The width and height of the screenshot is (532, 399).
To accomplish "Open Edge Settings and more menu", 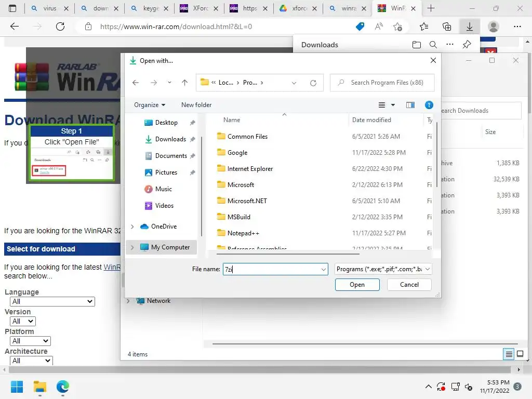I will [x=517, y=26].
